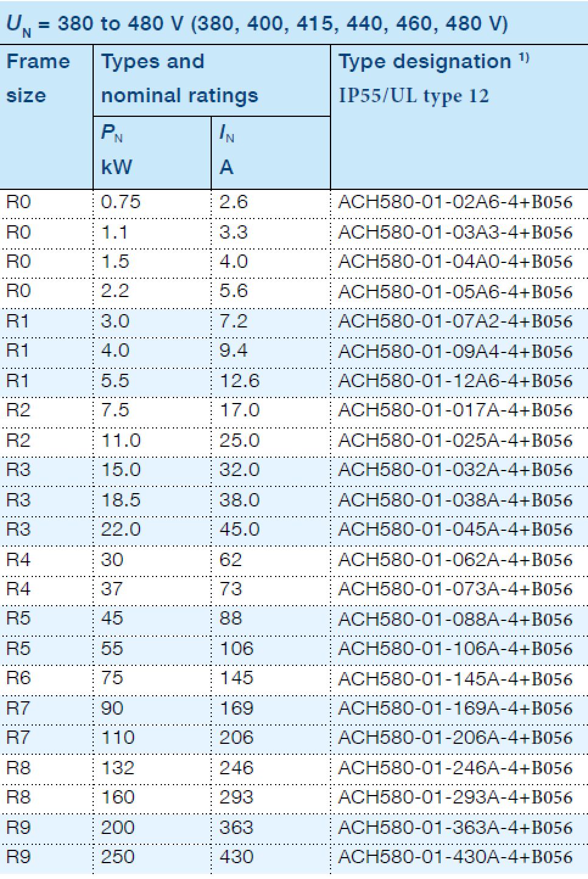The width and height of the screenshot is (588, 879).
Task: Select the 12.6 A current value
Action: point(239,381)
